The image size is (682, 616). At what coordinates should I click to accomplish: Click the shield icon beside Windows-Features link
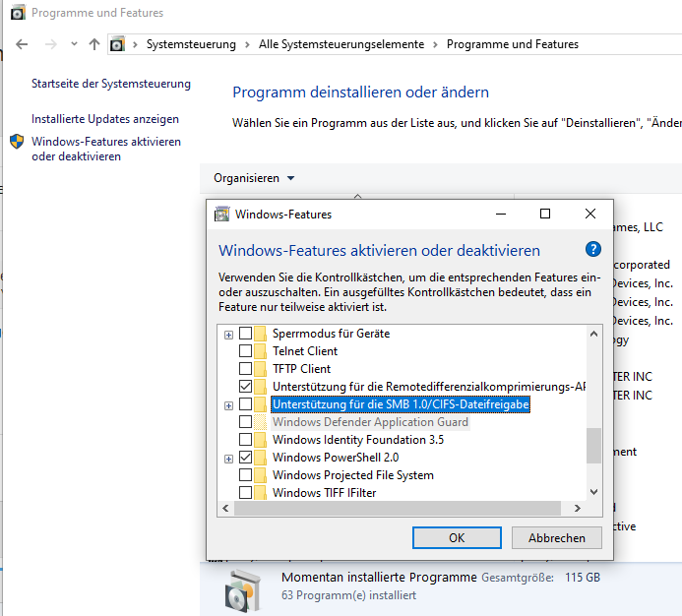pos(17,142)
